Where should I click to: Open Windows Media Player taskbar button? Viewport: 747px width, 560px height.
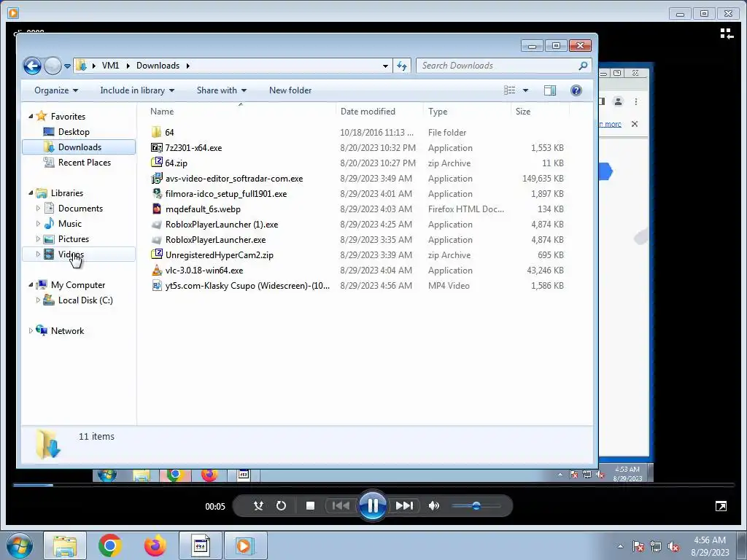click(245, 545)
